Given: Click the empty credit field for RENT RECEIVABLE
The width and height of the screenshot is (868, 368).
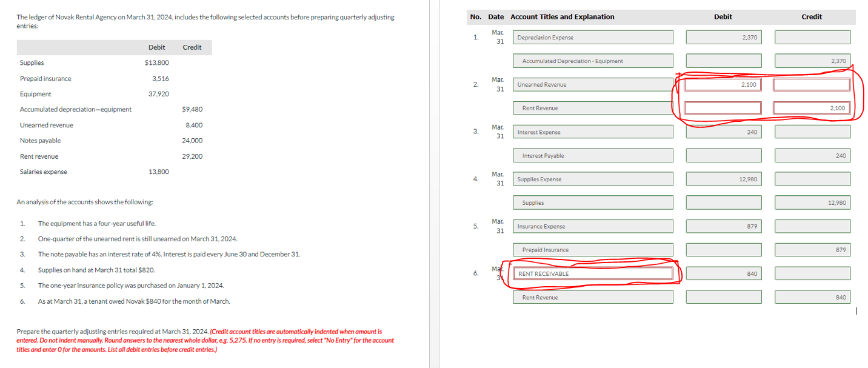Looking at the screenshot, I should tap(812, 273).
